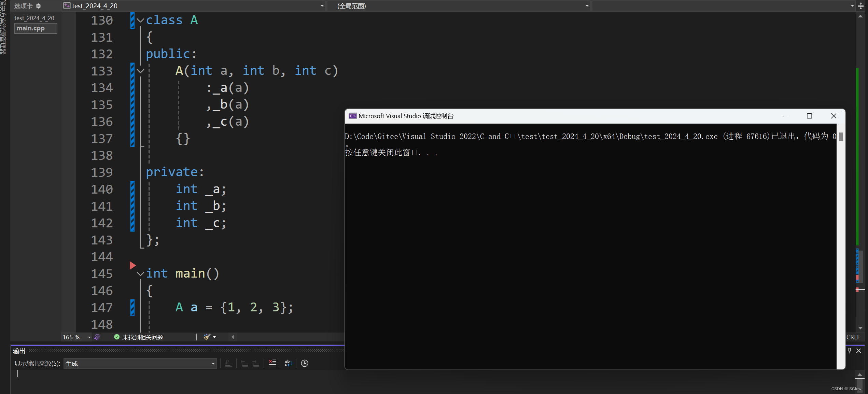The image size is (868, 394).
Task: Open the tab settings gear icon
Action: point(38,6)
